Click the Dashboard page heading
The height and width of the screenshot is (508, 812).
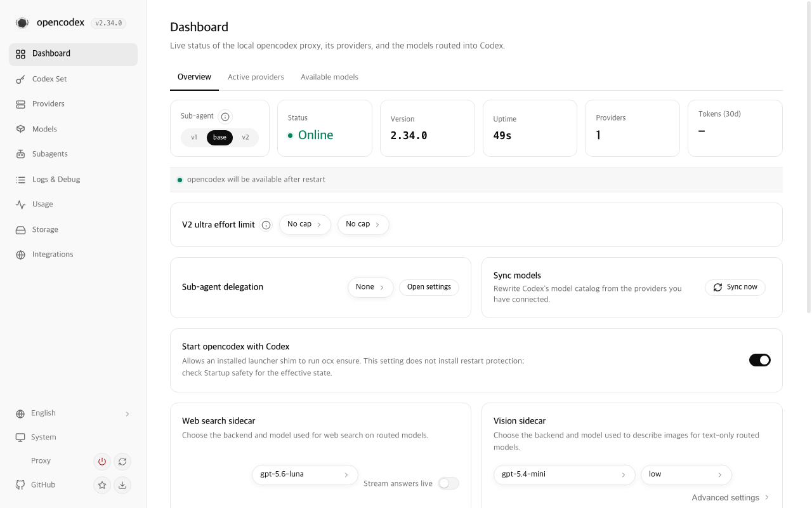(199, 27)
